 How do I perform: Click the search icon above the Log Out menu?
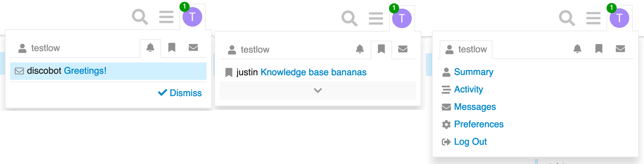tap(567, 18)
